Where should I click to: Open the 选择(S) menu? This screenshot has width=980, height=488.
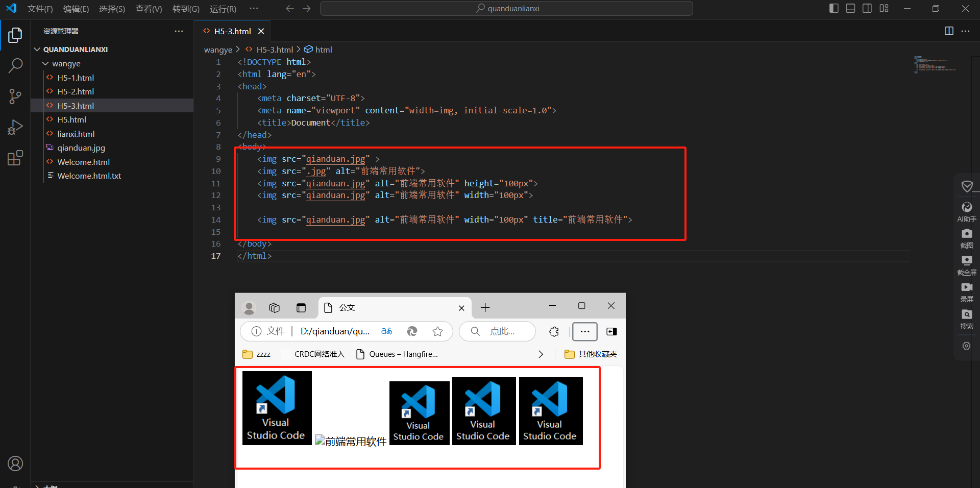point(112,9)
